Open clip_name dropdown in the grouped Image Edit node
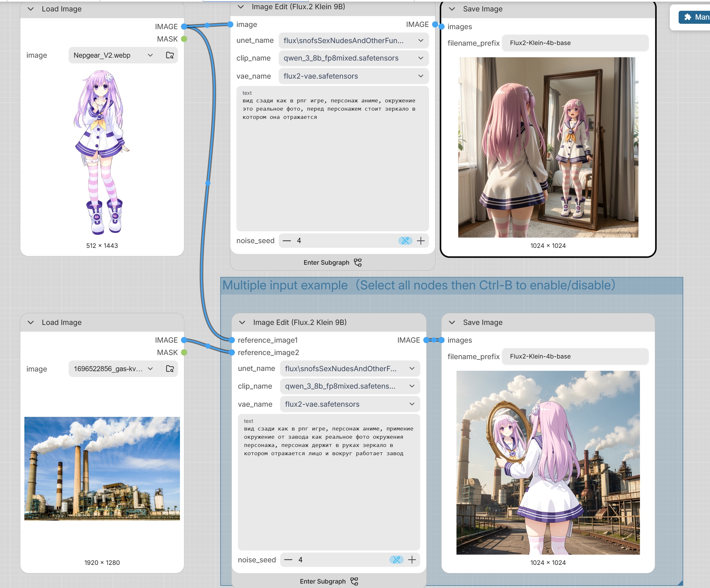 350,386
